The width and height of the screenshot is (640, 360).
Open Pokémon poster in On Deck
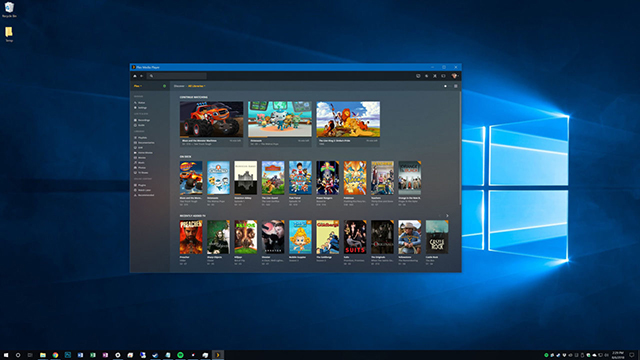[355, 178]
